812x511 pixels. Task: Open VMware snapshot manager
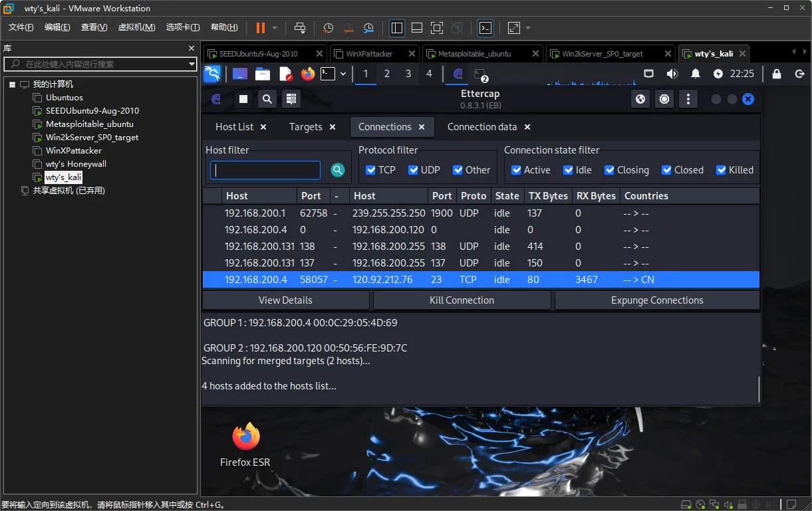(x=369, y=28)
